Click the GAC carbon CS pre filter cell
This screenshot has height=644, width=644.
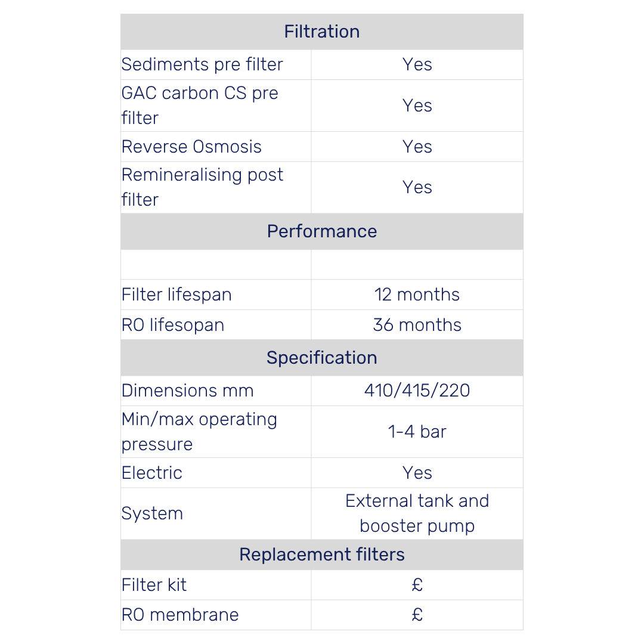(x=216, y=106)
